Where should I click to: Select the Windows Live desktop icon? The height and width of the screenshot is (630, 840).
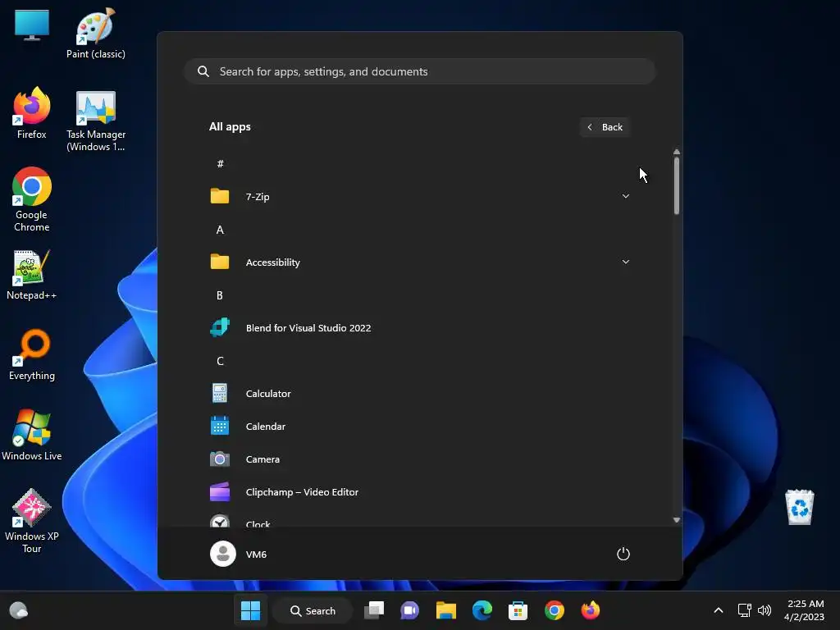click(x=32, y=435)
